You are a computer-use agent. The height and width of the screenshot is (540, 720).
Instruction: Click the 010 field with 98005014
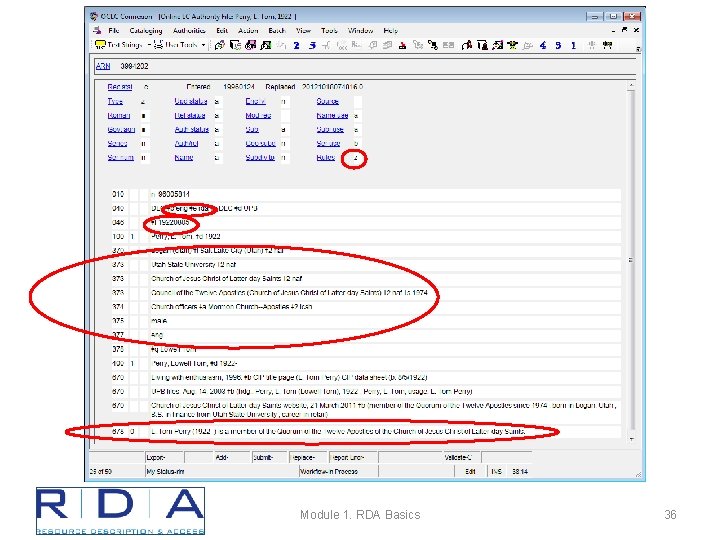point(386,194)
